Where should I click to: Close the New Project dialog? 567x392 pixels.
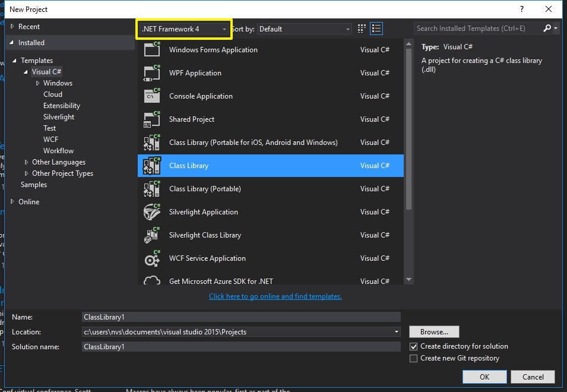(x=549, y=9)
